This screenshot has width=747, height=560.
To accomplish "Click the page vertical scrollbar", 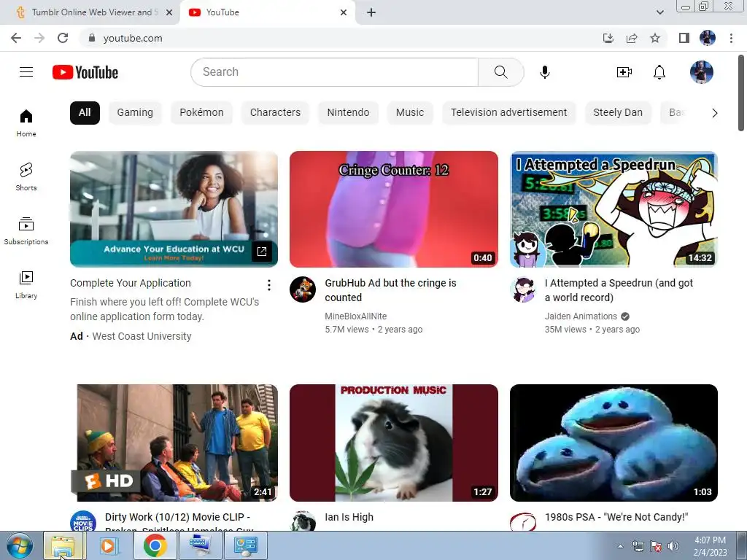I will click(742, 93).
